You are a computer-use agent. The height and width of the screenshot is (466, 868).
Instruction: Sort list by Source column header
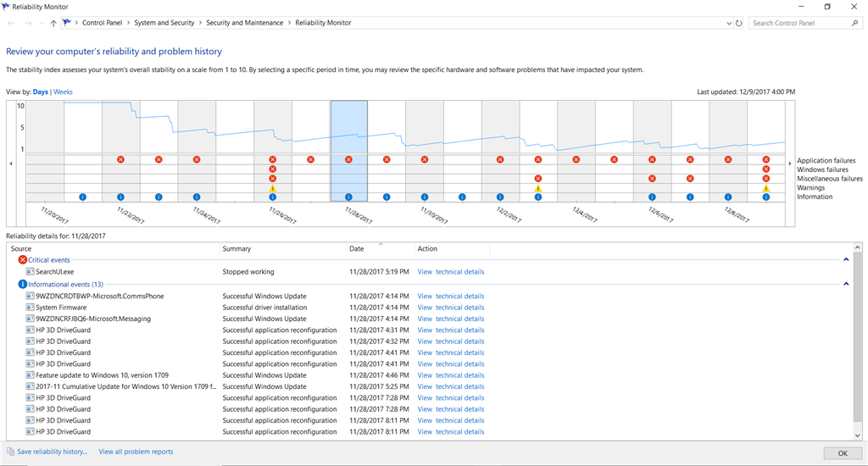(x=114, y=248)
